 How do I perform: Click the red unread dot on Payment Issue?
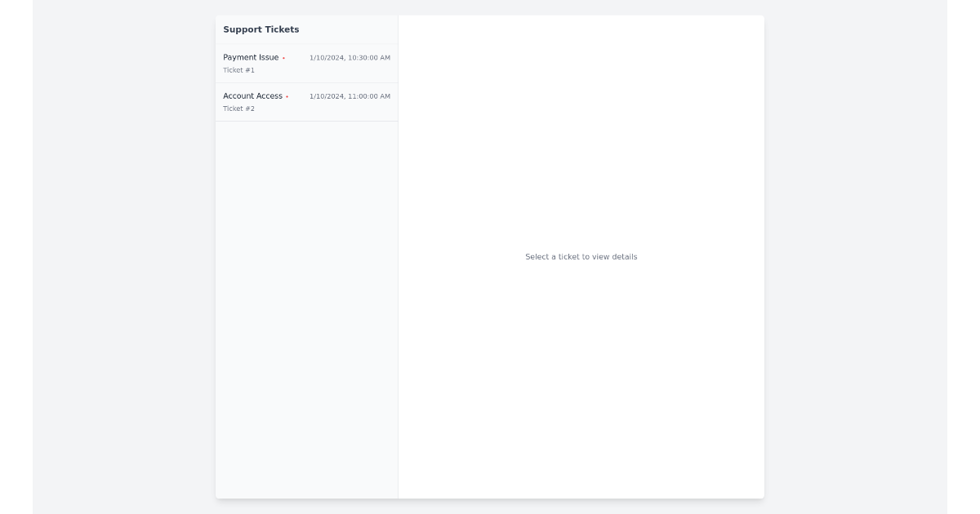point(283,58)
